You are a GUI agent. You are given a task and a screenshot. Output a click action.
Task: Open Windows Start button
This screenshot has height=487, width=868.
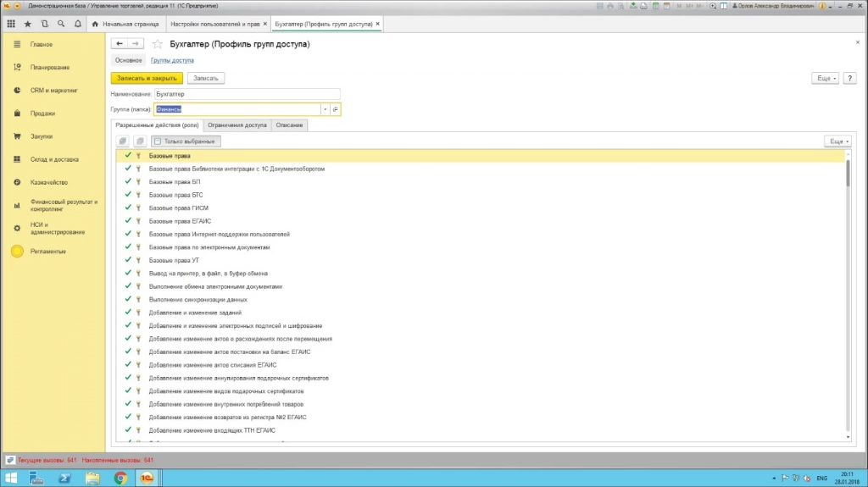pos(10,478)
